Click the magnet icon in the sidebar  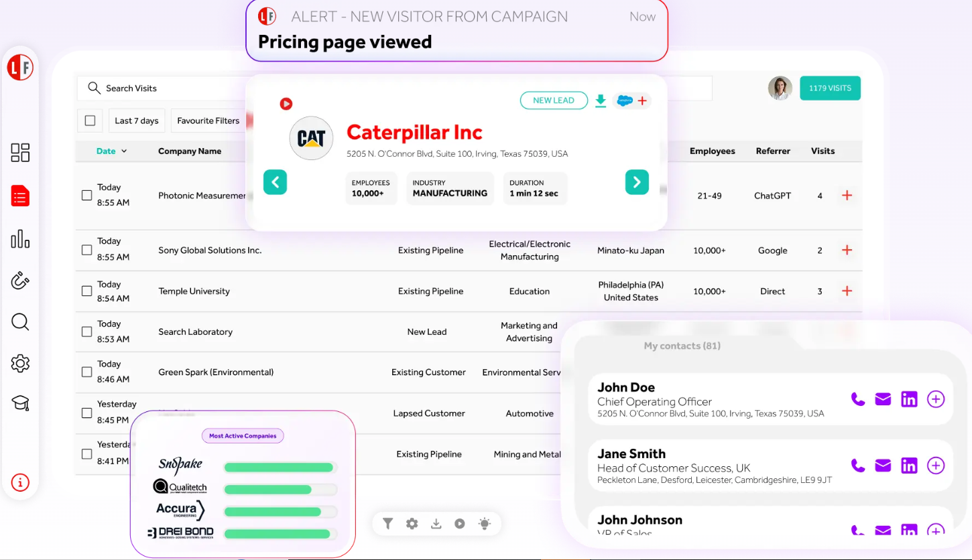click(x=20, y=281)
